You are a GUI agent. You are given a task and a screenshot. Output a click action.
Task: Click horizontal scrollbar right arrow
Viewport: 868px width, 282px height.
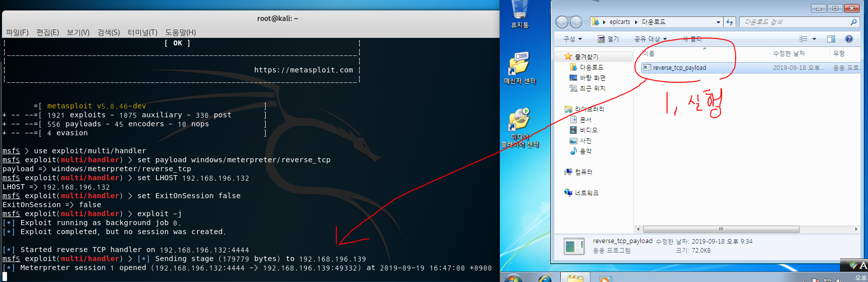click(856, 230)
